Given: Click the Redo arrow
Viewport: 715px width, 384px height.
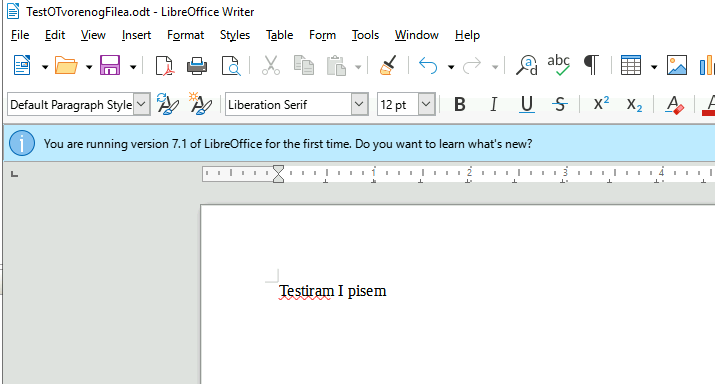Looking at the screenshot, I should 472,66.
